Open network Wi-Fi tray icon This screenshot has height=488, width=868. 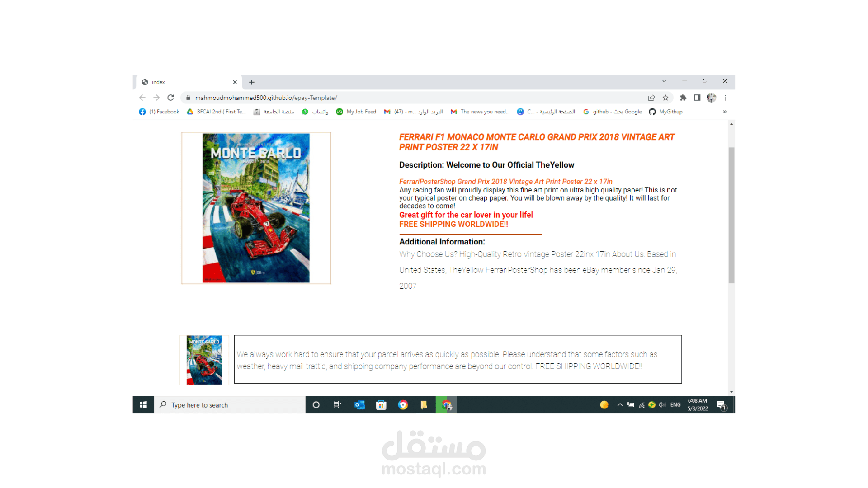pyautogui.click(x=642, y=405)
